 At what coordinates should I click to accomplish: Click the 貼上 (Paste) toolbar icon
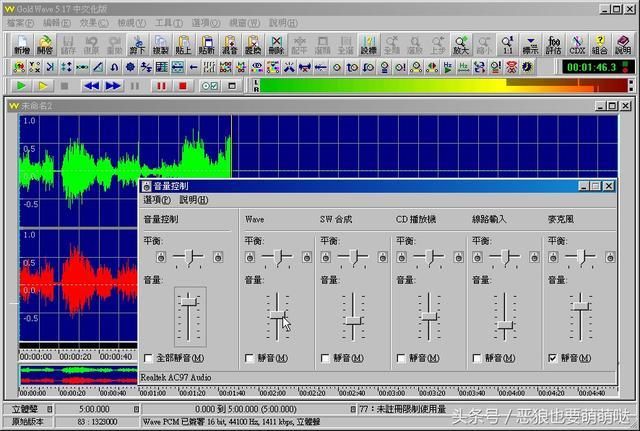pos(183,44)
